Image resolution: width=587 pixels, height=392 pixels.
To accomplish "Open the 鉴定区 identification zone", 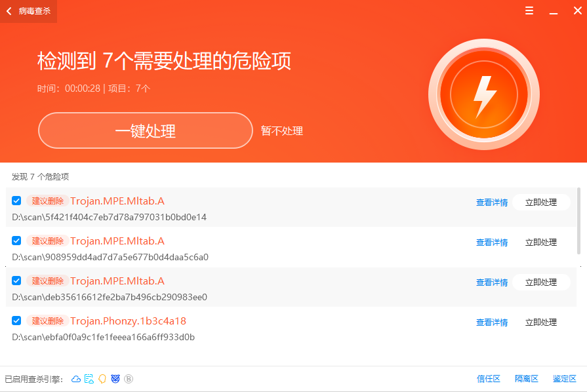I will 564,379.
